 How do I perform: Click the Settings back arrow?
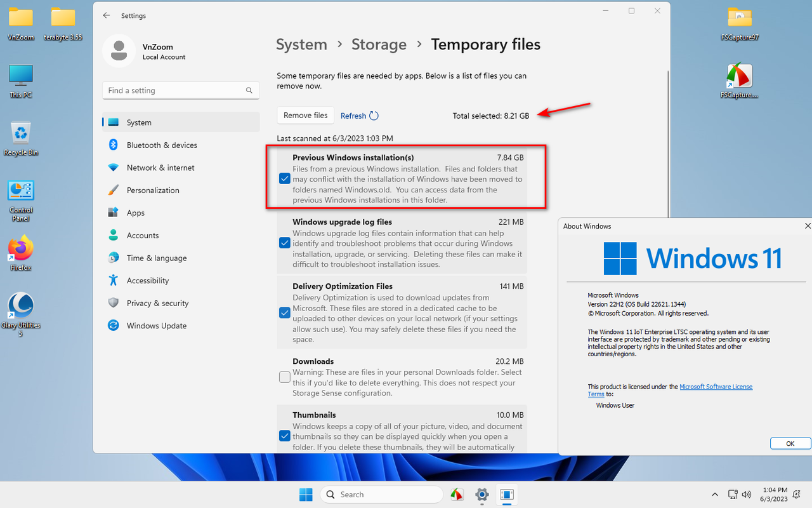[106, 15]
